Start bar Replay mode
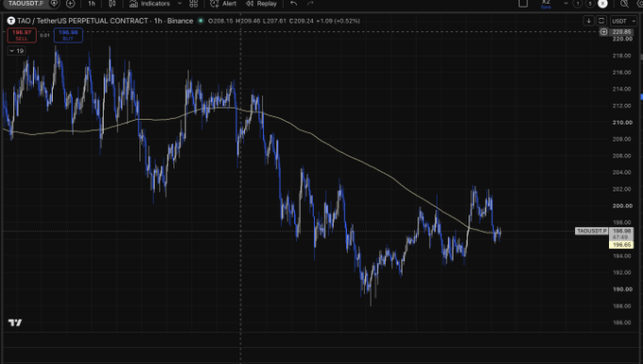This screenshot has height=364, width=643. [261, 4]
